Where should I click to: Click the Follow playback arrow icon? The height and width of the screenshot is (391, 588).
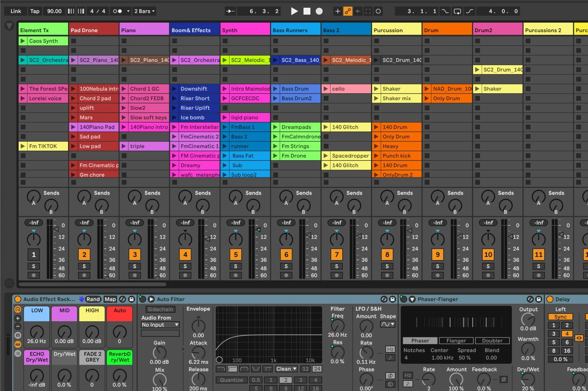230,11
